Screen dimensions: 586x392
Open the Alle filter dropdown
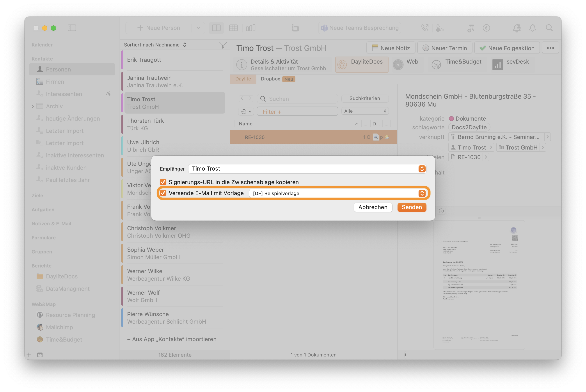365,111
